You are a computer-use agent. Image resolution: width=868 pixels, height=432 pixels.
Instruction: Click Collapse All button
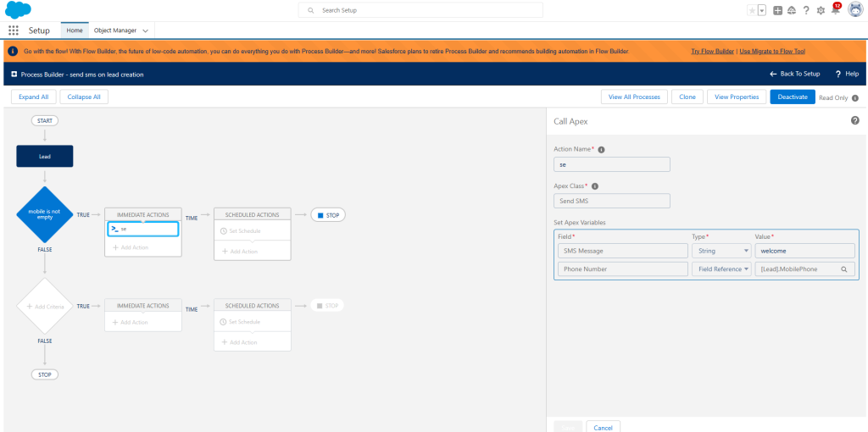pyautogui.click(x=84, y=97)
